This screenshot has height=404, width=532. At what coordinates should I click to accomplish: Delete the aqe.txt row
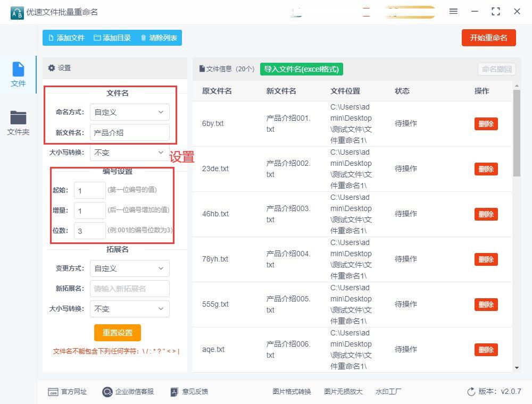[486, 349]
